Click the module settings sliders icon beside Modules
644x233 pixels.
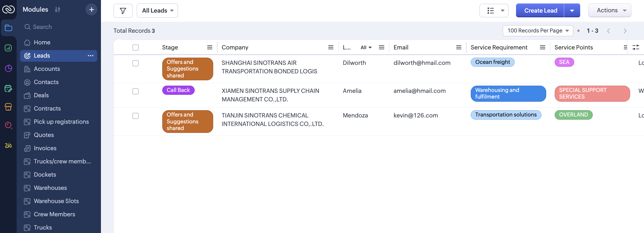(x=58, y=9)
